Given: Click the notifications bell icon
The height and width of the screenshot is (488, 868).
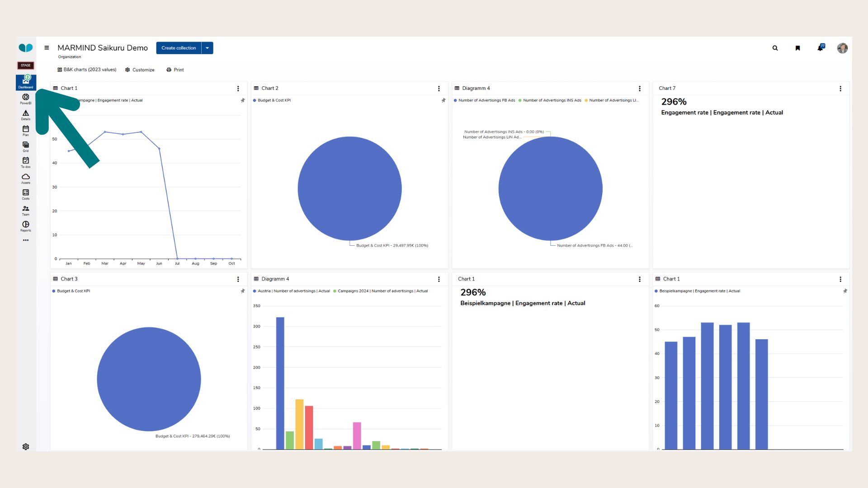Looking at the screenshot, I should coord(820,48).
